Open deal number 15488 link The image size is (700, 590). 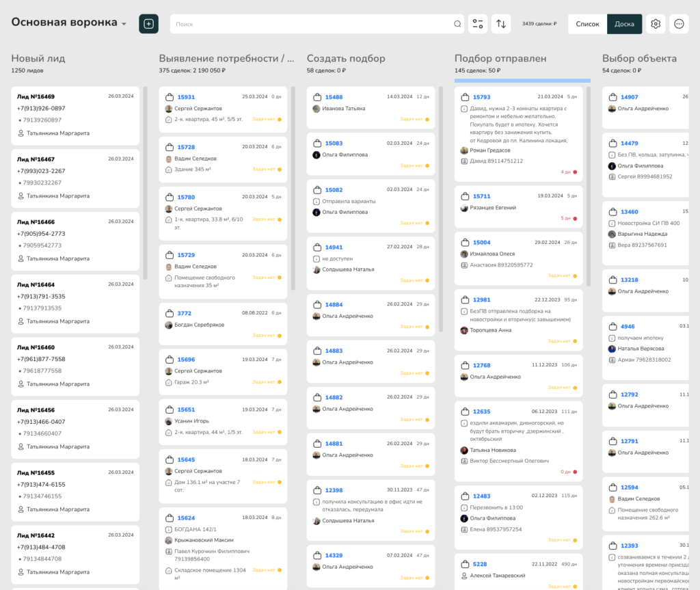point(334,97)
